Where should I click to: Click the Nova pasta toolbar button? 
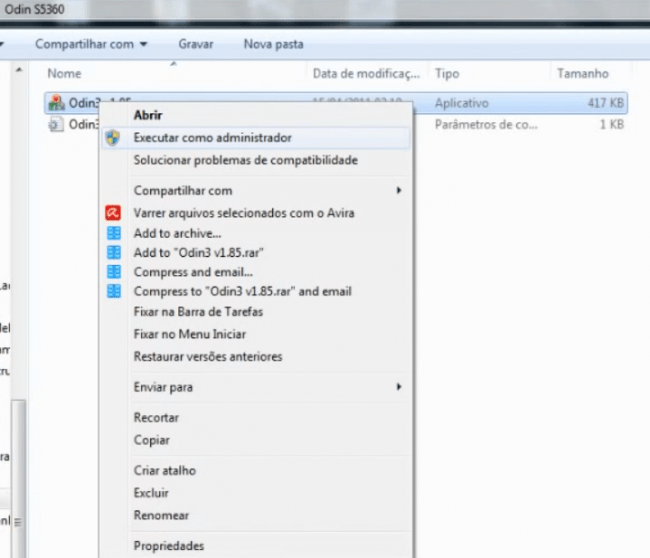[273, 44]
